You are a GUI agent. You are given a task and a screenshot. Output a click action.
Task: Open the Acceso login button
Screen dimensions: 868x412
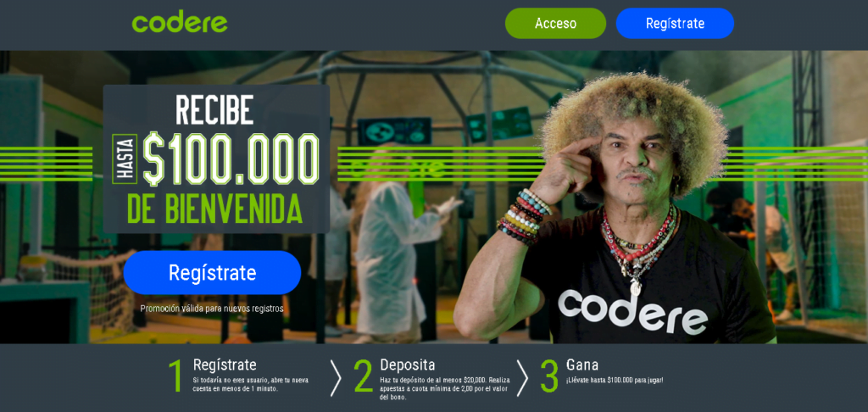click(x=555, y=23)
